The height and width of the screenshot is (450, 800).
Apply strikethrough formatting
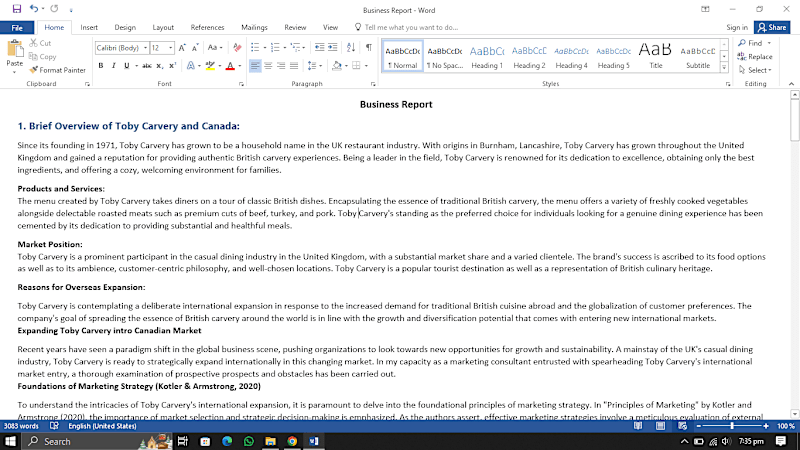[x=147, y=66]
